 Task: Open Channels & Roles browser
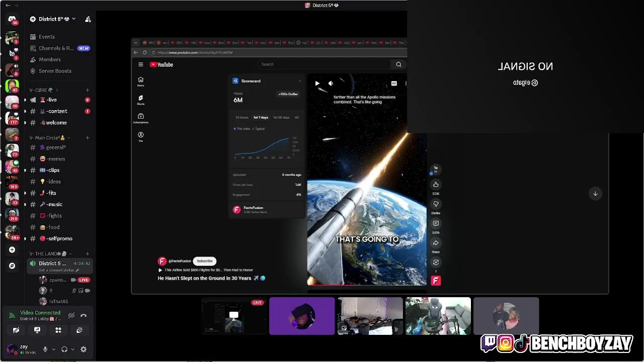pyautogui.click(x=60, y=48)
